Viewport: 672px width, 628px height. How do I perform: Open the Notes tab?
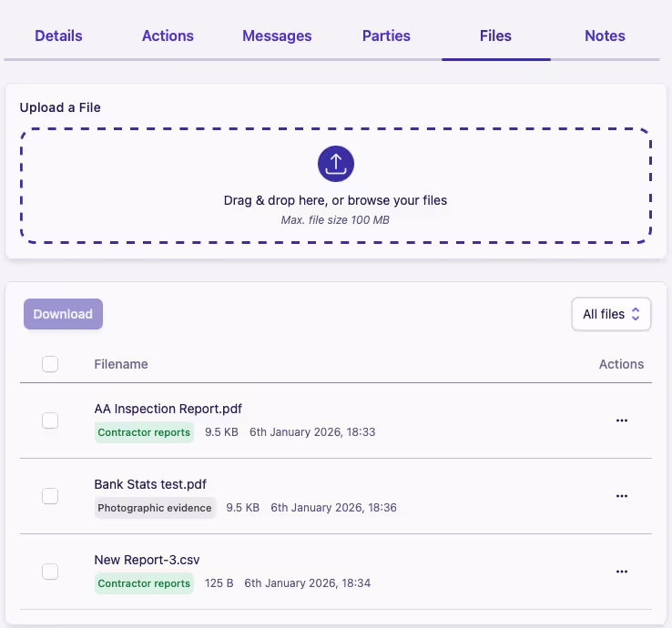point(605,36)
